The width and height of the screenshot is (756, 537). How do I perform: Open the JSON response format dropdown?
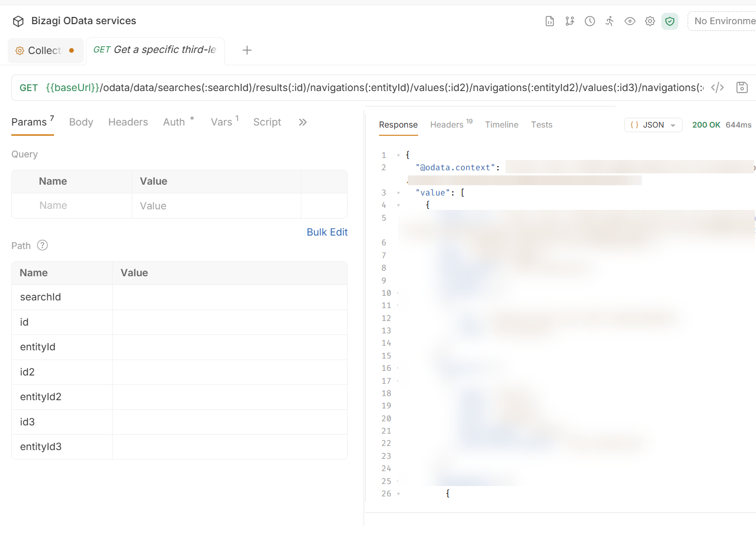point(653,125)
